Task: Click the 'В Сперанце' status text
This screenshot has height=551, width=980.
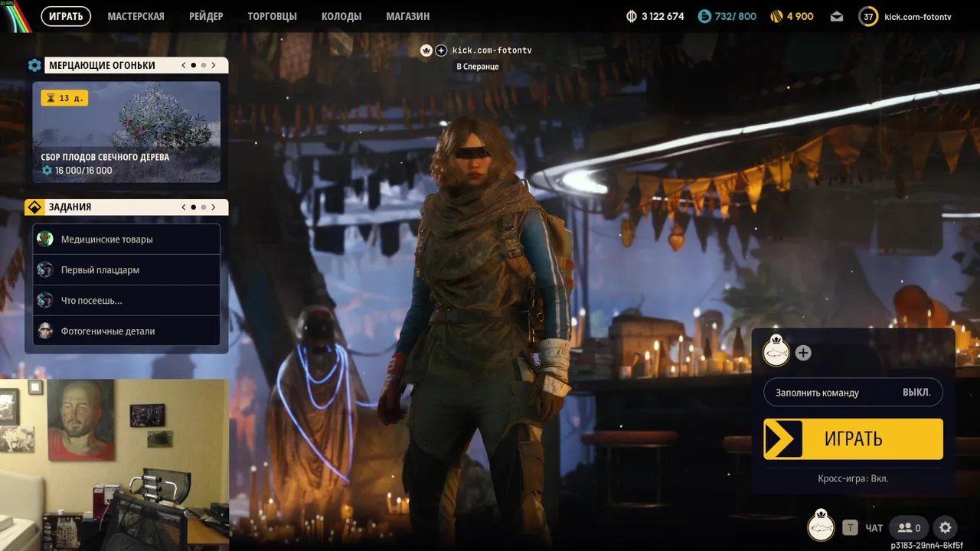Action: pyautogui.click(x=478, y=67)
